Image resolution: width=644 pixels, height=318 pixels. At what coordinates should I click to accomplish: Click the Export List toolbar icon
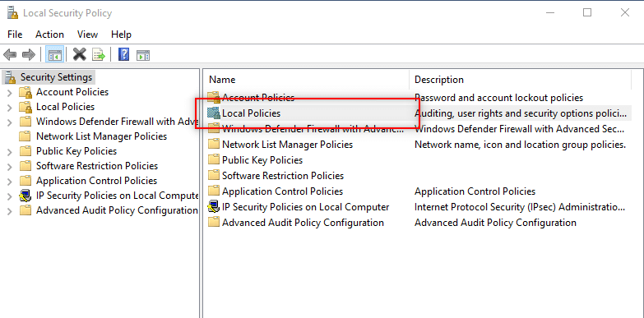tap(99, 54)
